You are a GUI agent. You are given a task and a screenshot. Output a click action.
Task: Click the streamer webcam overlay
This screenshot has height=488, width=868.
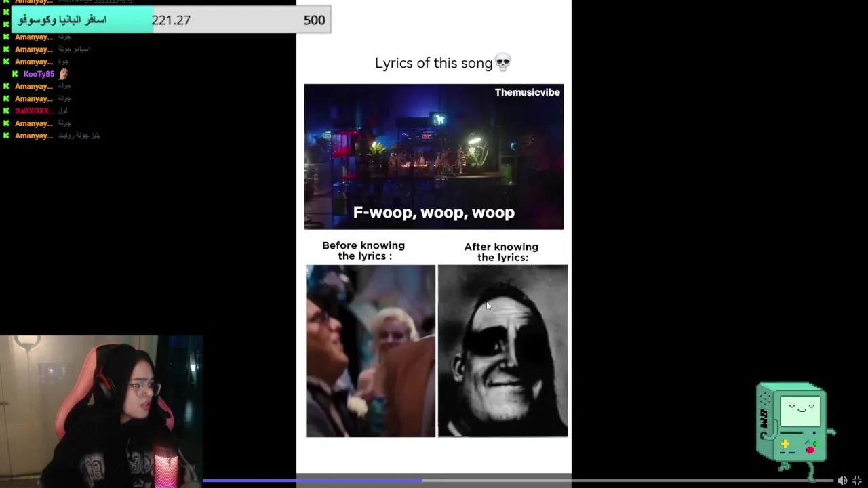pos(102,411)
